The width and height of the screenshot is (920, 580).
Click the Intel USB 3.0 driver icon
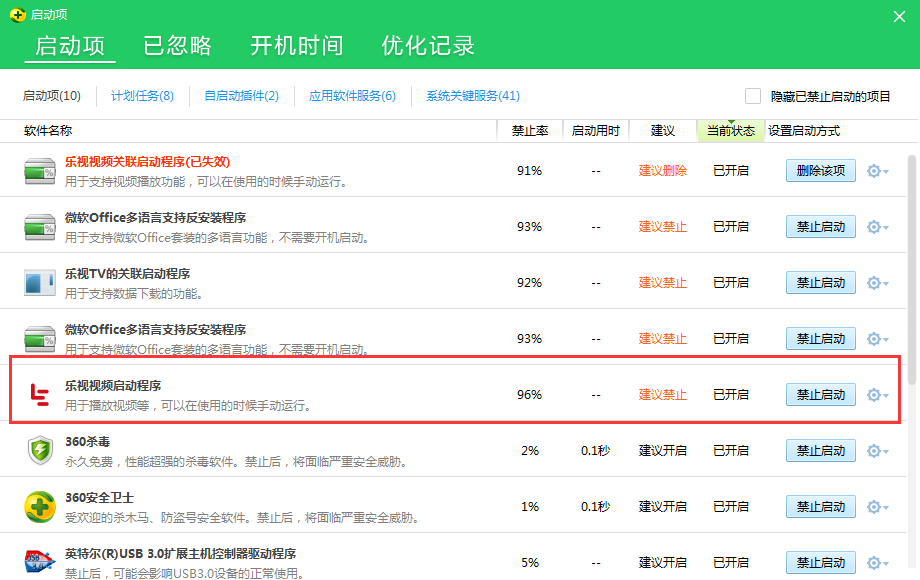tap(39, 562)
